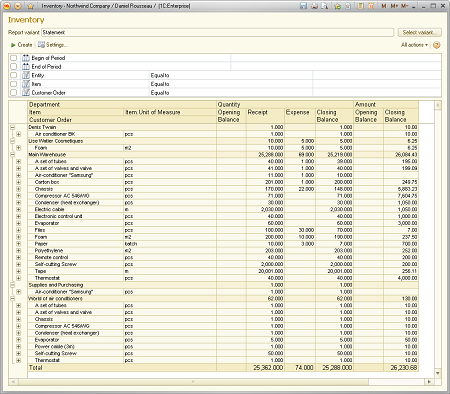
Task: Click the M+ memory add button
Action: (x=394, y=6)
